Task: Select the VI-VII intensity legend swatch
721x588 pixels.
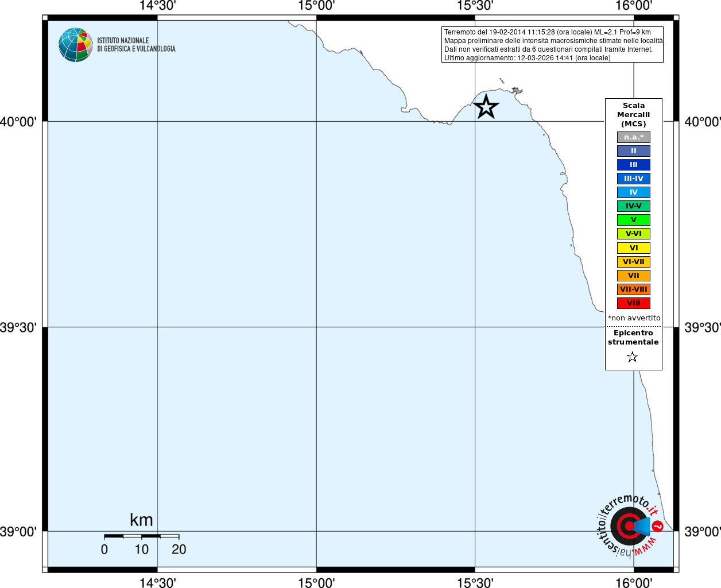Action: click(x=634, y=262)
